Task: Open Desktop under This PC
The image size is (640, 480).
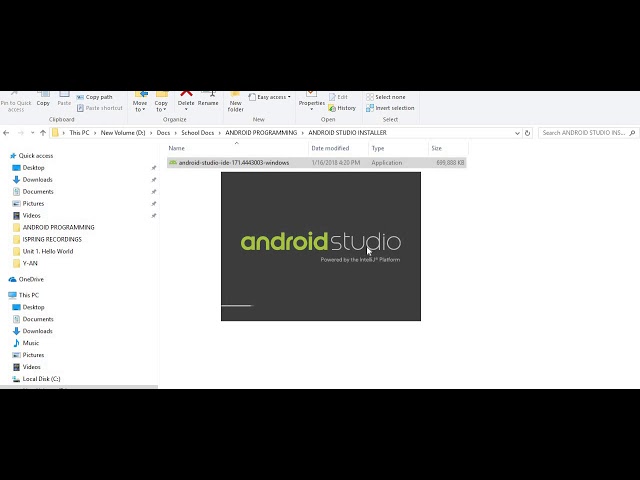Action: [x=33, y=307]
